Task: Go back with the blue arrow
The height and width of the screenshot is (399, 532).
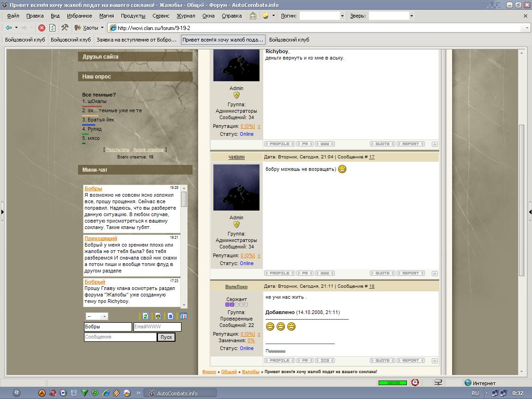Action: tap(9, 28)
